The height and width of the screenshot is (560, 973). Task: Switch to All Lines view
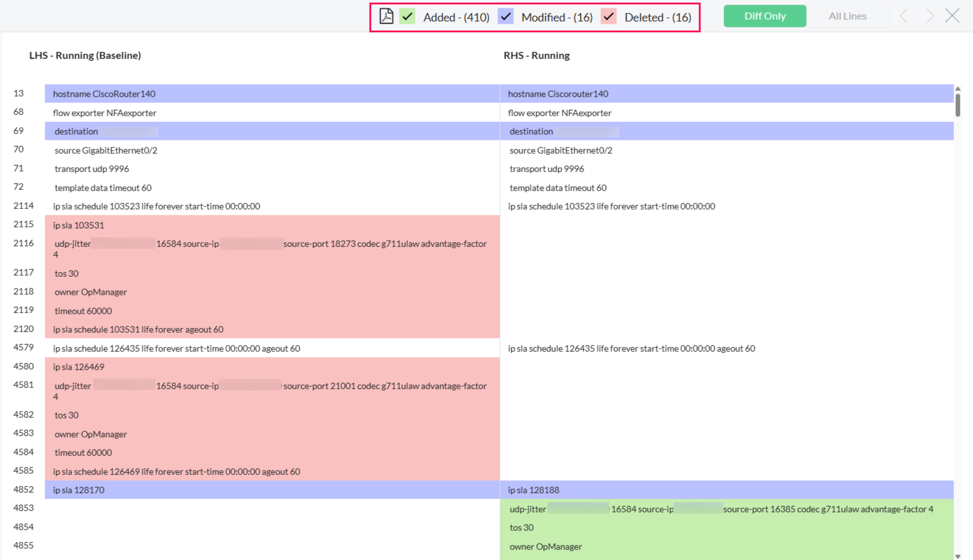847,17
